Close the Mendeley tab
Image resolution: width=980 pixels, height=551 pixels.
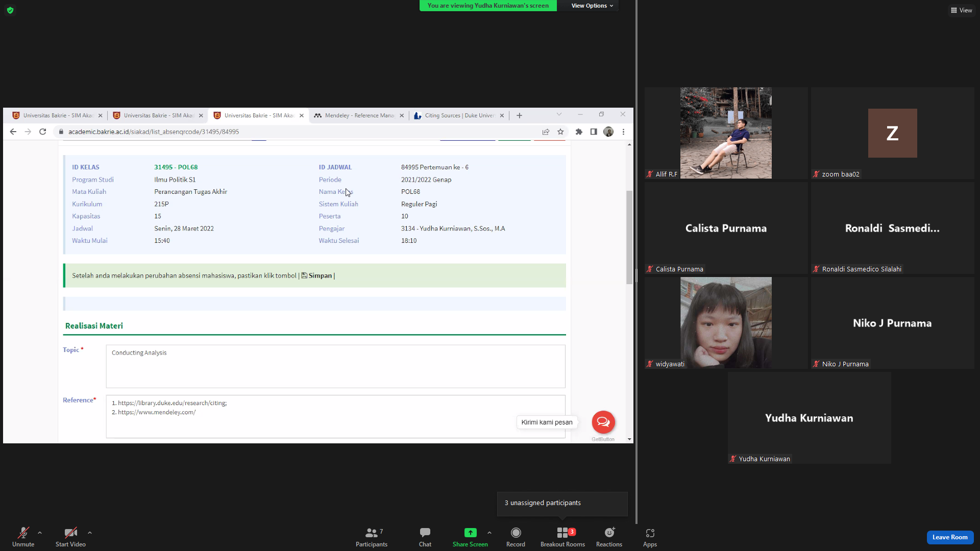[x=402, y=115]
